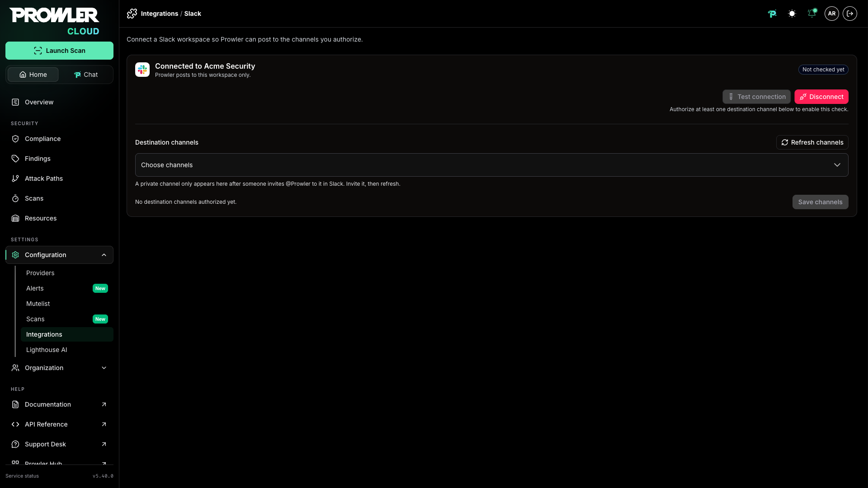Open the notifications bell
The width and height of the screenshot is (868, 488).
pyautogui.click(x=812, y=14)
